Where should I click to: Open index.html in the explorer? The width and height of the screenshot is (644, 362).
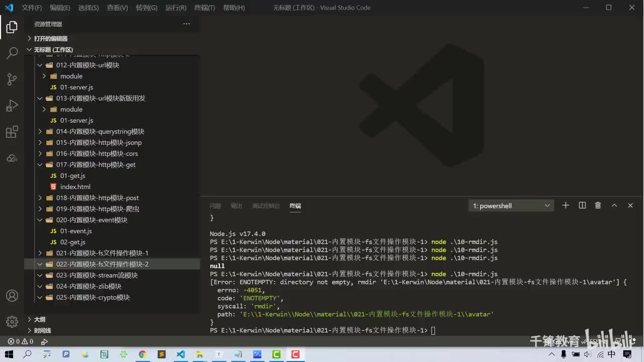75,187
